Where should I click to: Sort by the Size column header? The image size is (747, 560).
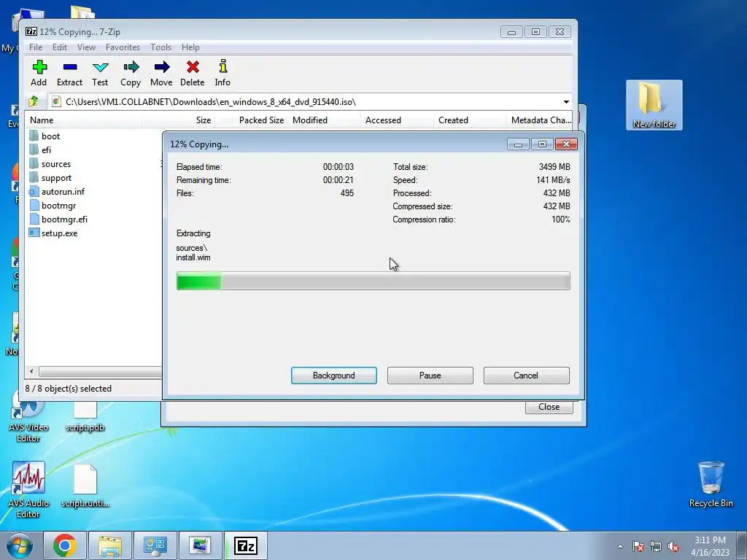click(x=179, y=120)
